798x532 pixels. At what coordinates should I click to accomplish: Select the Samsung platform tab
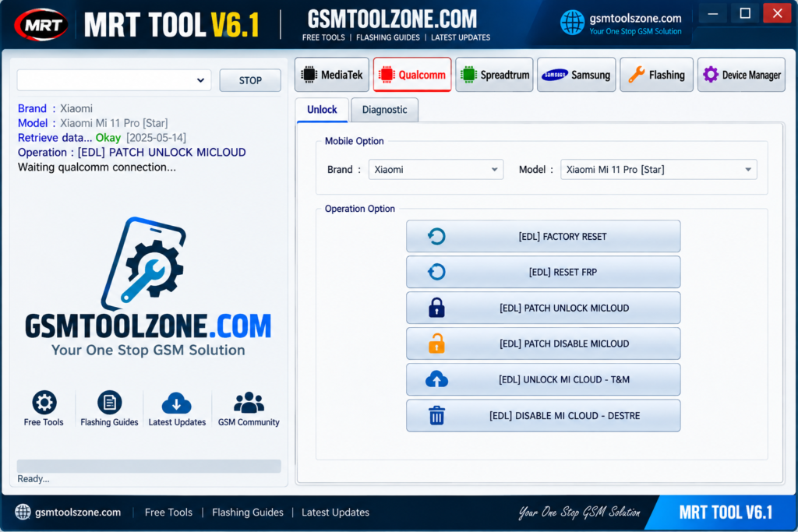[576, 75]
